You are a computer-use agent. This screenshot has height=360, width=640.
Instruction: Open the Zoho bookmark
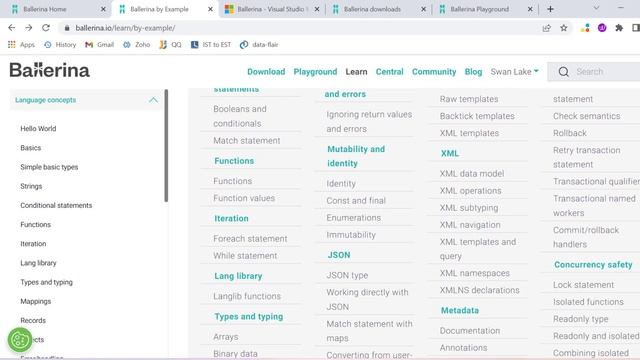pos(136,44)
